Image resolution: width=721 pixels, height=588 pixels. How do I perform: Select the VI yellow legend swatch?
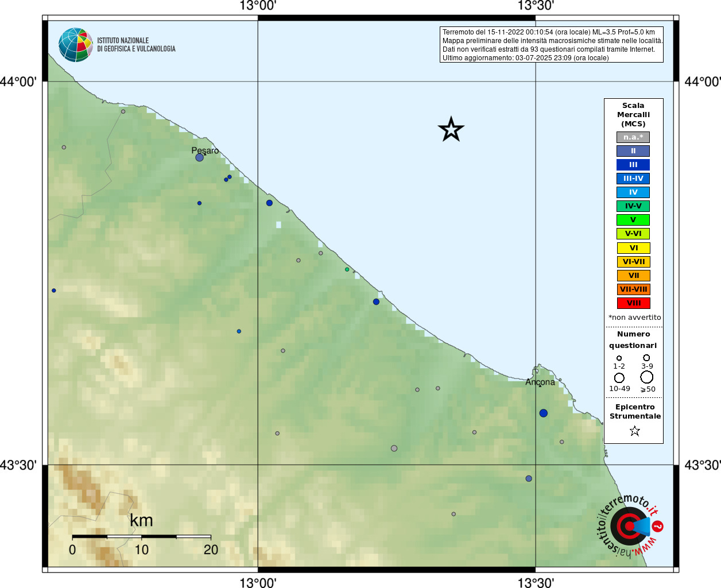[x=633, y=248]
